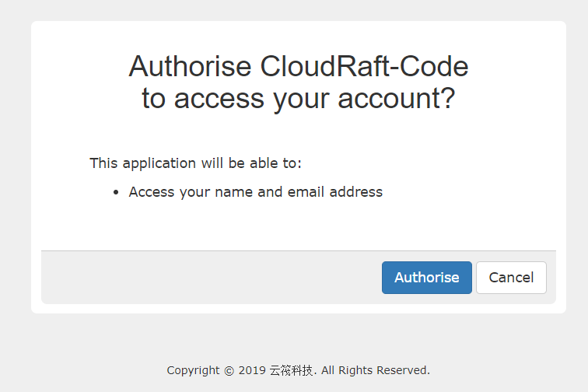Click the blue Authorise button

426,278
